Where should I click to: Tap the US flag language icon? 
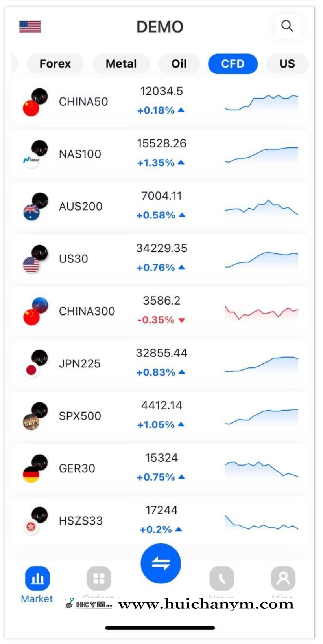(x=30, y=27)
